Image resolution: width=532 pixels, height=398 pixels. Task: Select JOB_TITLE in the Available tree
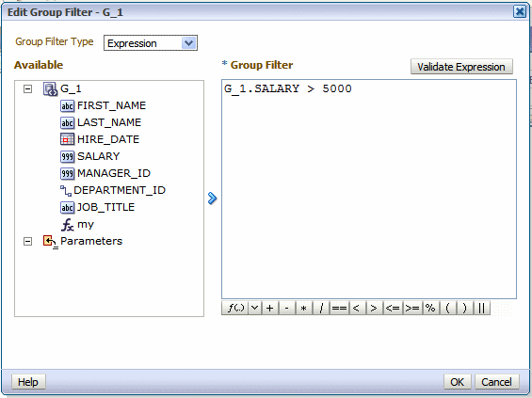point(105,207)
